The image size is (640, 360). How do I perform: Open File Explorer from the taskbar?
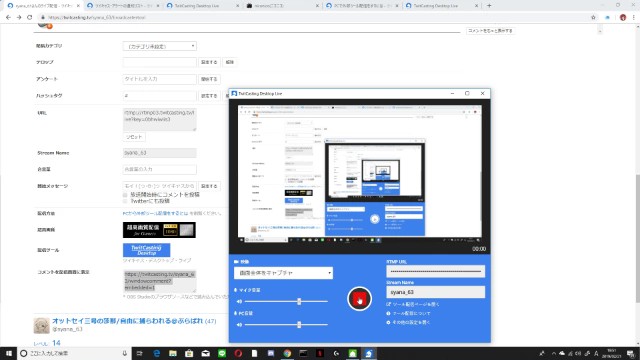[173, 353]
